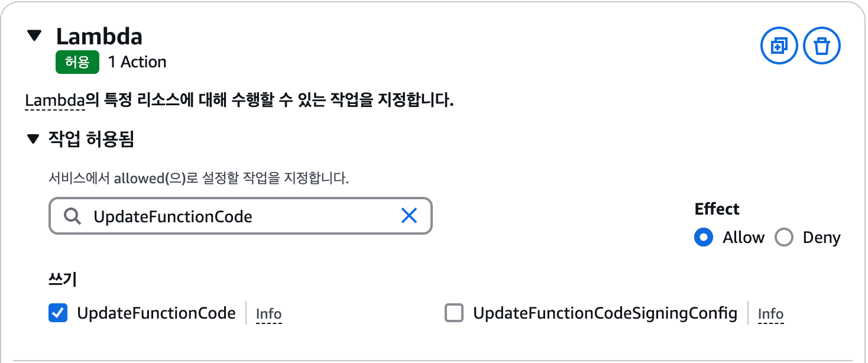Uncheck the UpdateFunctionCode checkbox
The width and height of the screenshot is (868, 363).
tap(58, 313)
